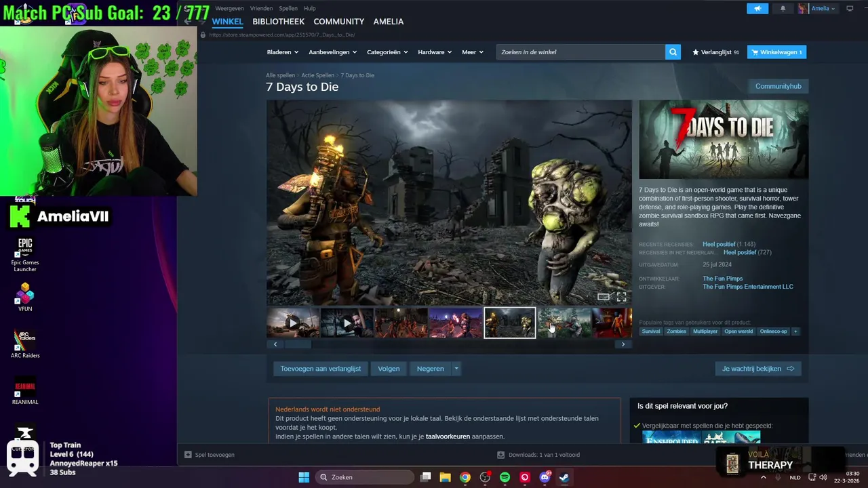Open File Explorer from taskbar

click(445, 477)
